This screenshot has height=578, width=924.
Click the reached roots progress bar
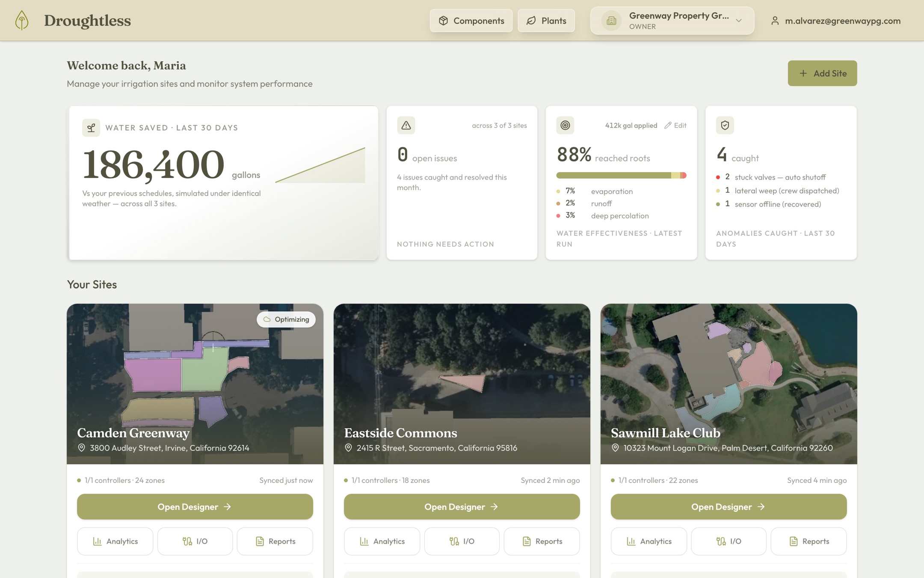(621, 175)
